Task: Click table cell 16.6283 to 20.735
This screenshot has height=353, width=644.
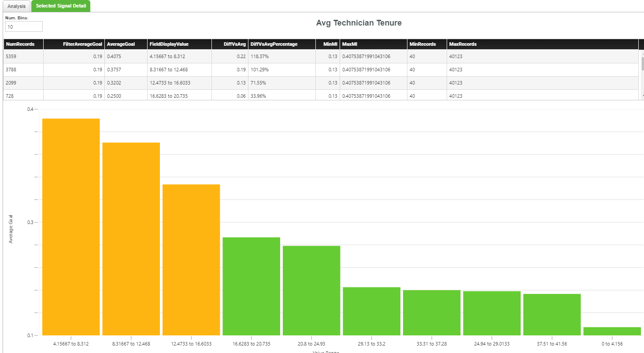Action: [x=179, y=96]
